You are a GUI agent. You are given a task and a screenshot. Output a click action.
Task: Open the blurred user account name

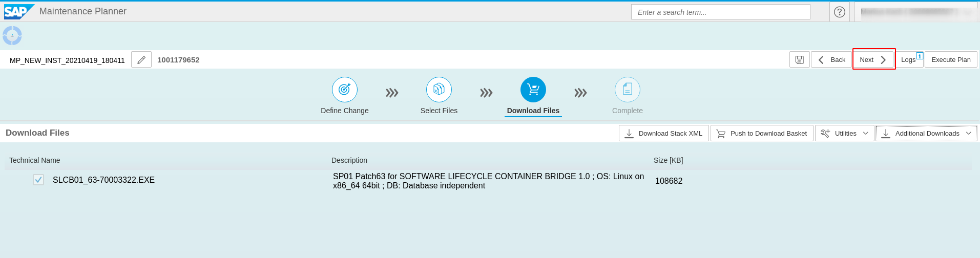pos(917,12)
